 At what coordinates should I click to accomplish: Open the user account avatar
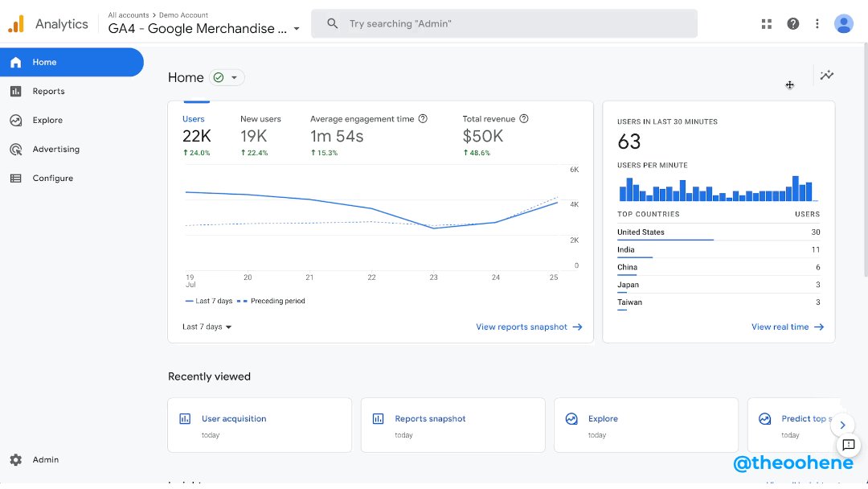(844, 24)
